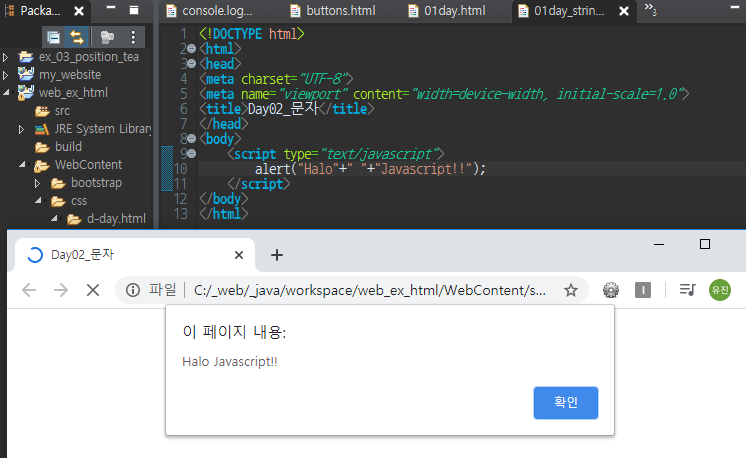This screenshot has width=746, height=458.
Task: Expand JRE System Library node
Action: 21,129
